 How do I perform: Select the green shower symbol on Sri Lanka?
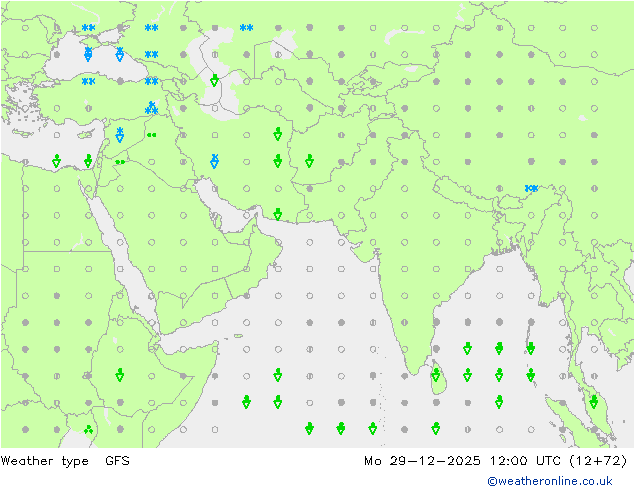436,375
